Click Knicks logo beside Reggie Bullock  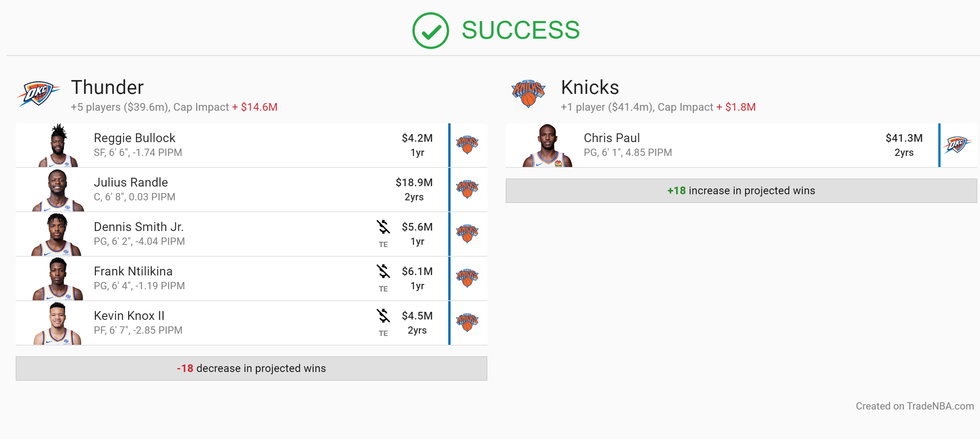click(467, 145)
